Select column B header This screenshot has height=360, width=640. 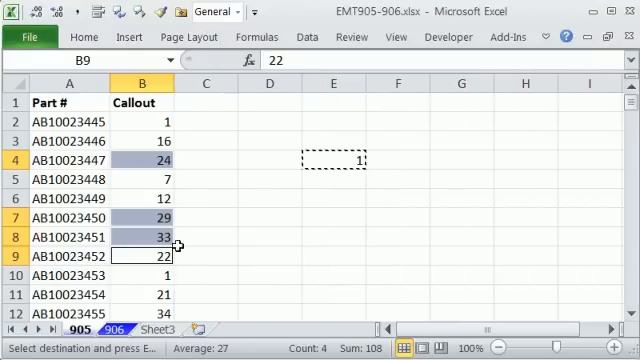[x=142, y=84]
